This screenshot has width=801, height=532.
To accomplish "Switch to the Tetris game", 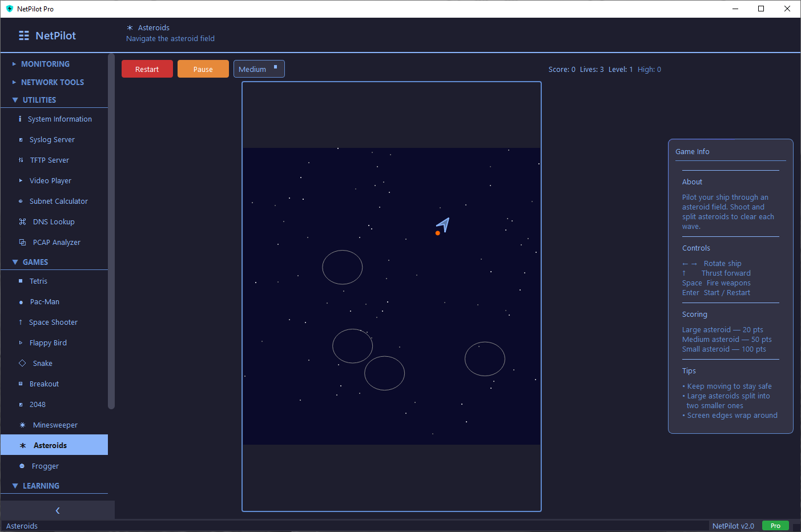I will pos(38,281).
